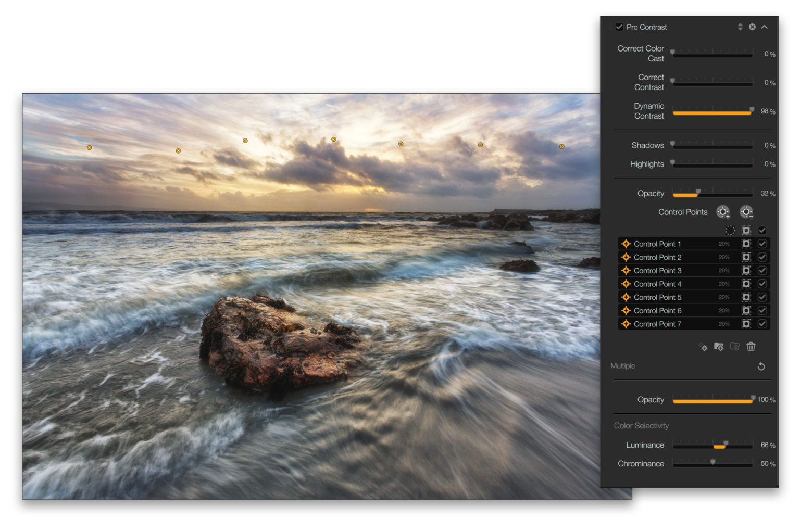The image size is (800, 532).
Task: Show mask for Control Point 6
Action: coord(746,311)
